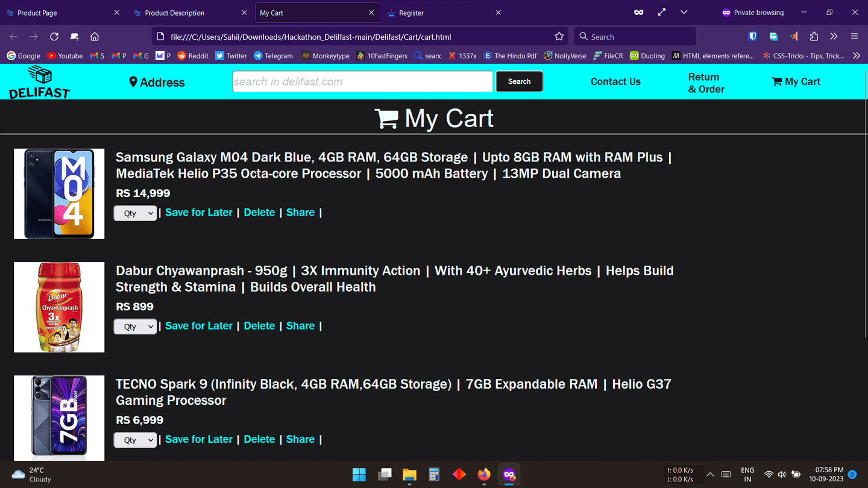Open the Calculator taskbar icon
The width and height of the screenshot is (868, 488).
tap(434, 475)
